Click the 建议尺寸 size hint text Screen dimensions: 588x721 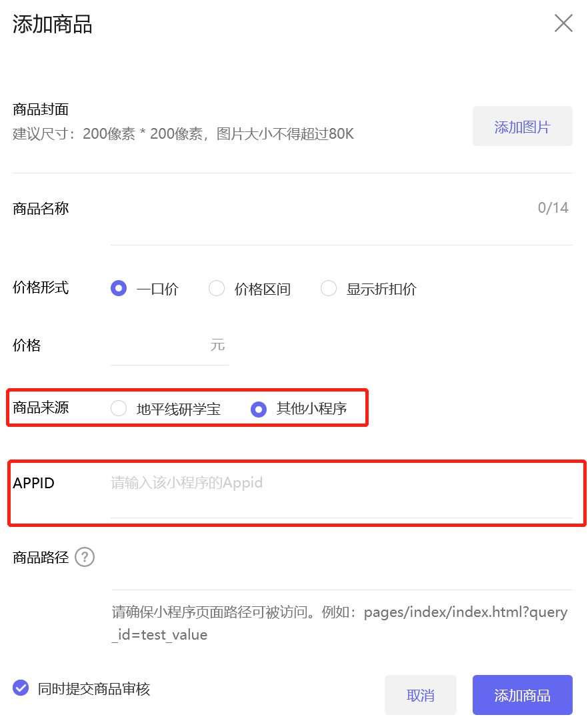point(183,134)
